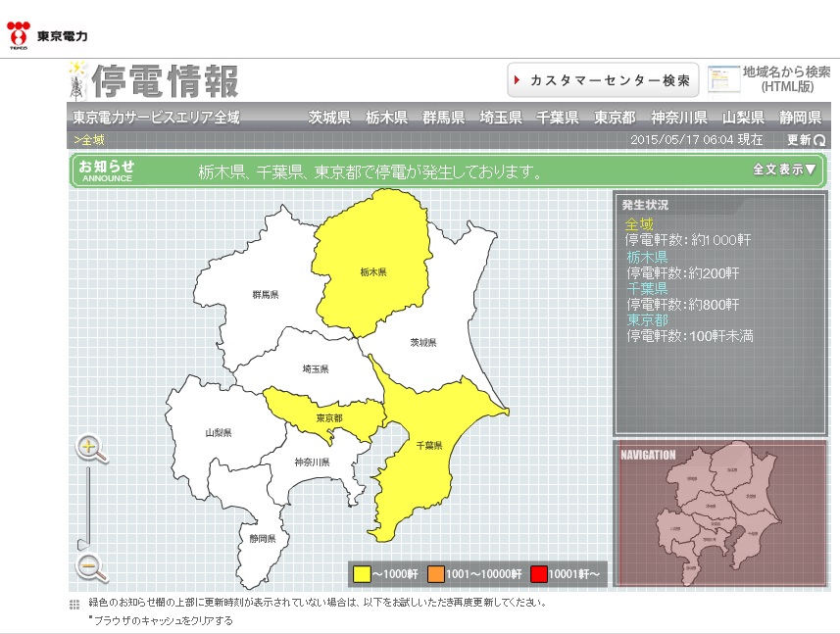This screenshot has width=840, height=634.
Task: Click the yellow ～1000軒 legend swatch
Action: 362,573
